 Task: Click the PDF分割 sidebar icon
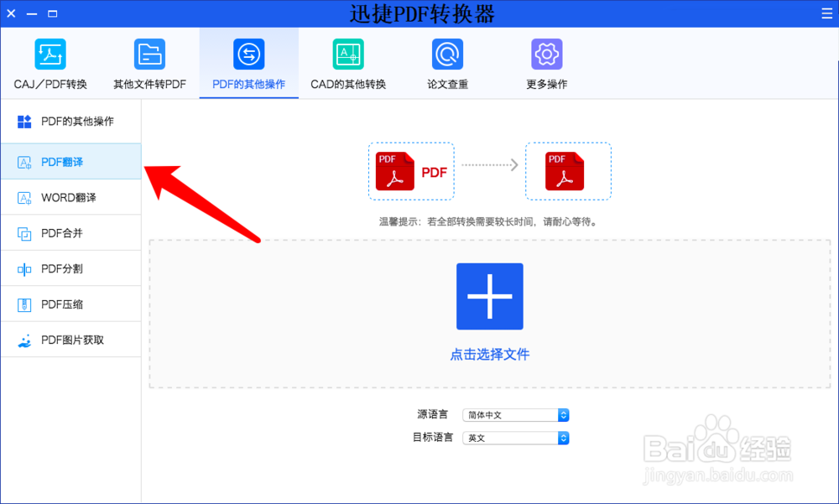[24, 269]
